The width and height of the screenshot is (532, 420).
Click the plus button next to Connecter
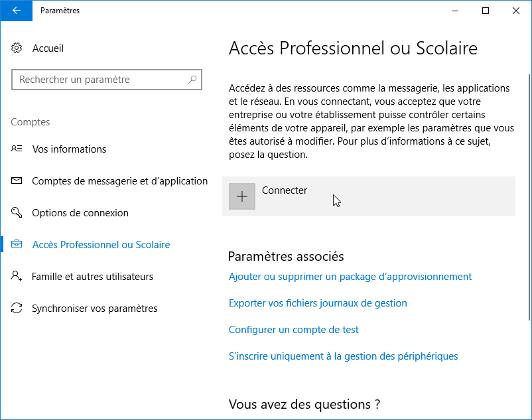tap(242, 196)
